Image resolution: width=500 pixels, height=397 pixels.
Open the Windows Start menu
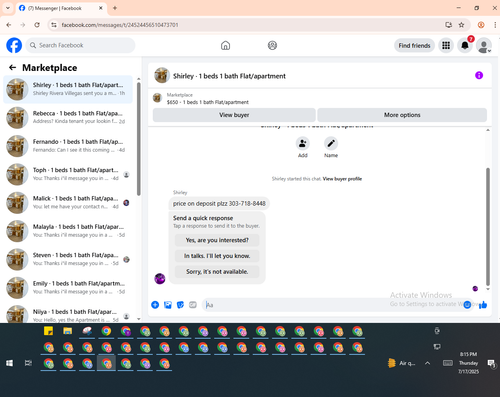pos(9,363)
